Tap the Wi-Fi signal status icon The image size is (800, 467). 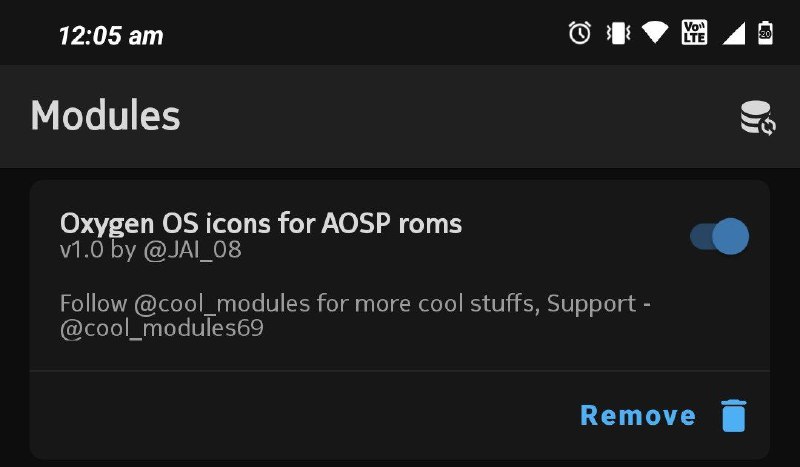(655, 33)
